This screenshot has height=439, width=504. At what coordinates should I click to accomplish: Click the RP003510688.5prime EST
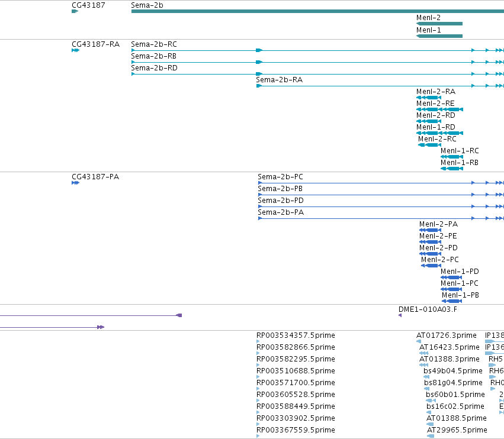click(258, 377)
